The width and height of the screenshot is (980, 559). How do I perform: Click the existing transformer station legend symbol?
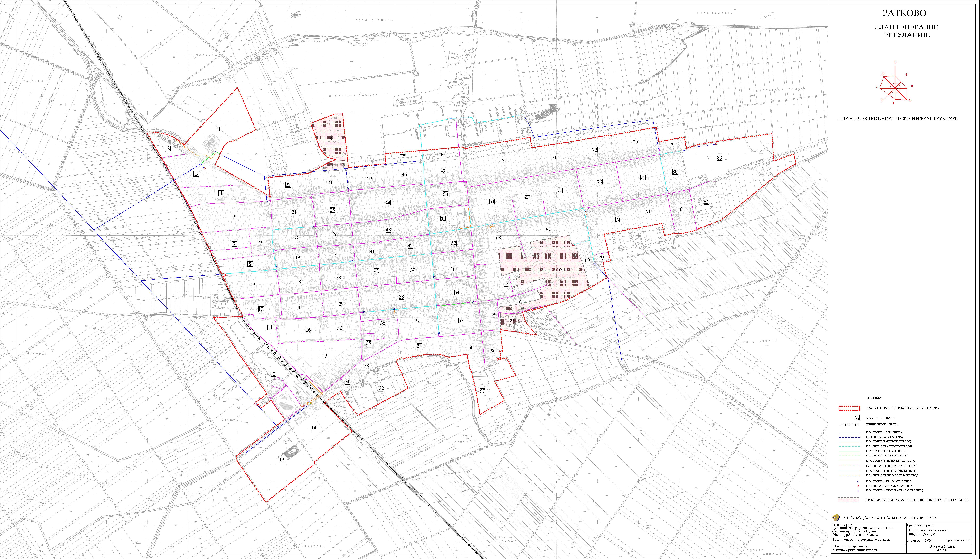click(858, 481)
